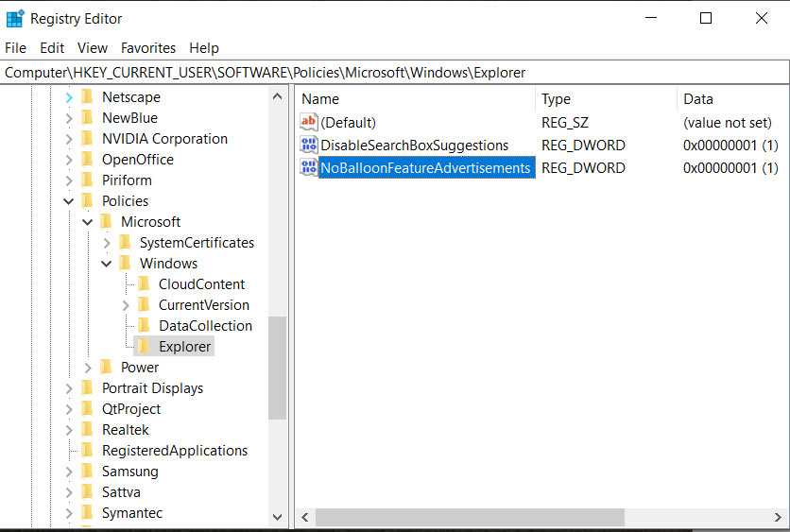Viewport: 790px width, 532px height.
Task: Click the string value icon next to (Default)
Action: coord(308,122)
